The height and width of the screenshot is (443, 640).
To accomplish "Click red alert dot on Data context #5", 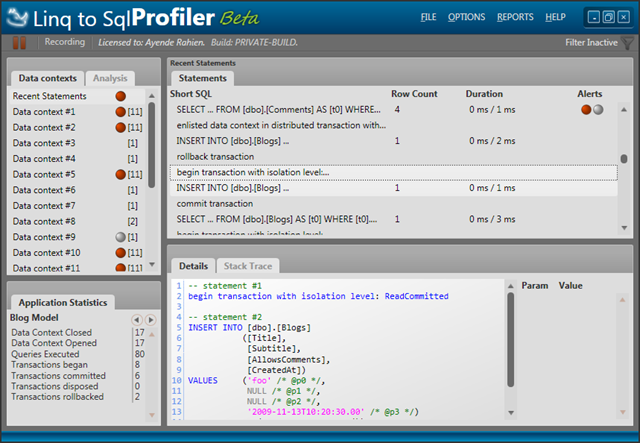I will tap(120, 174).
